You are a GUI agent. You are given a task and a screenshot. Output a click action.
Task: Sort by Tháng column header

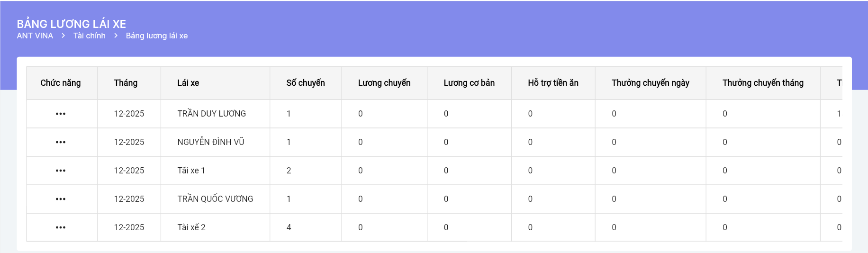(x=126, y=83)
